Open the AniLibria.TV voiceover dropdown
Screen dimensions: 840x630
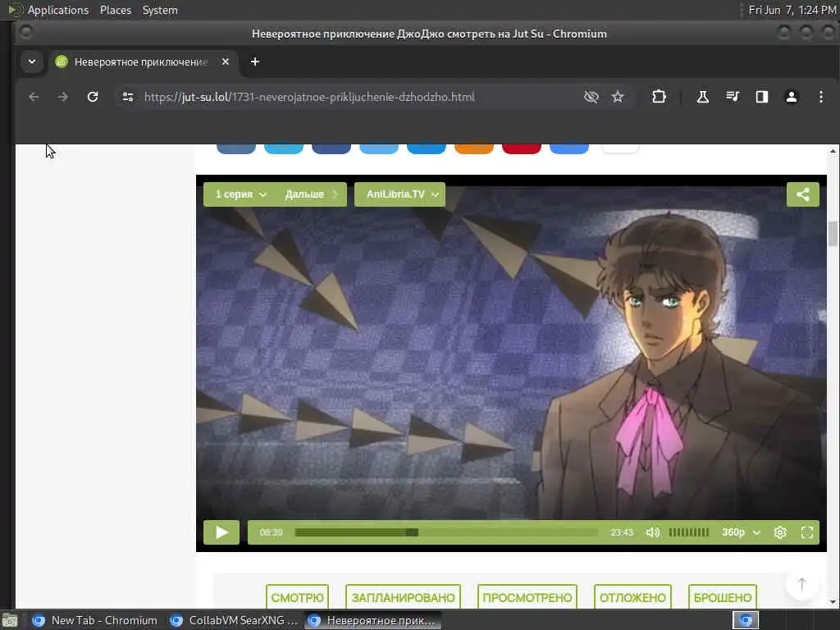399,194
